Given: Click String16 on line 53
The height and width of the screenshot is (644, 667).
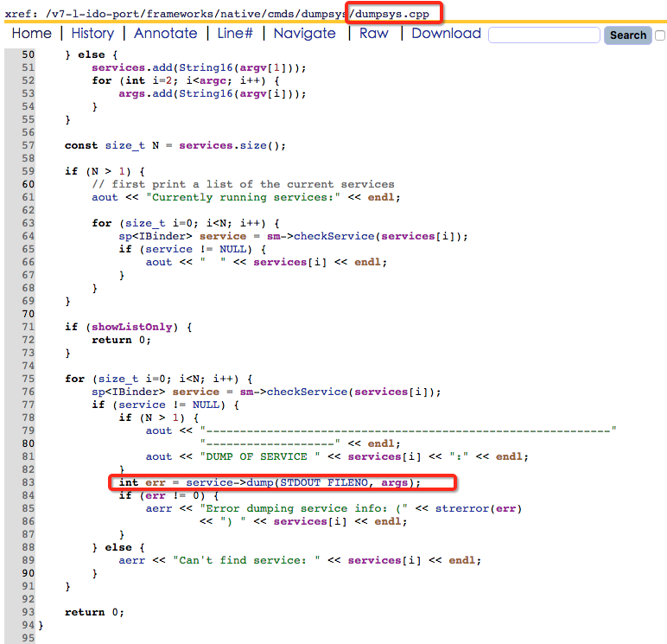Looking at the screenshot, I should point(206,93).
